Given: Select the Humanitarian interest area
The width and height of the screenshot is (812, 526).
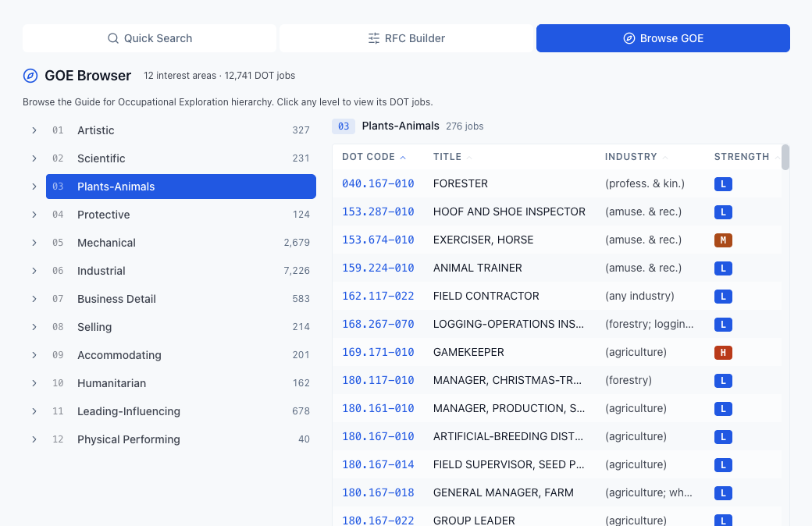Looking at the screenshot, I should pos(180,383).
